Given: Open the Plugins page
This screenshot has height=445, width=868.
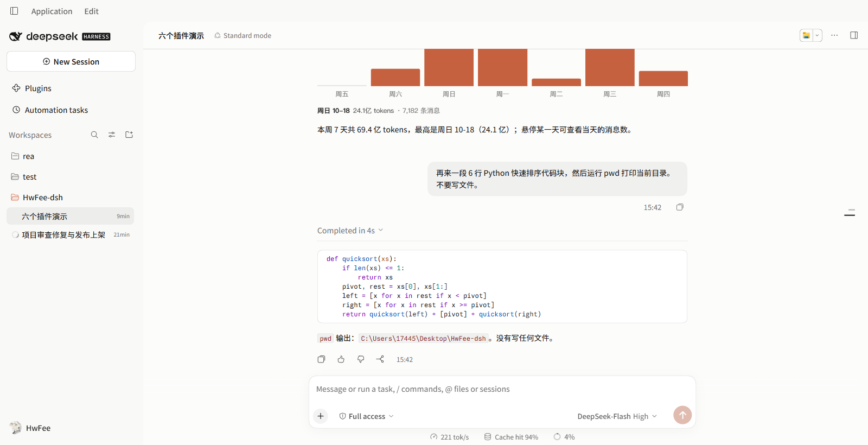Looking at the screenshot, I should (x=71, y=88).
